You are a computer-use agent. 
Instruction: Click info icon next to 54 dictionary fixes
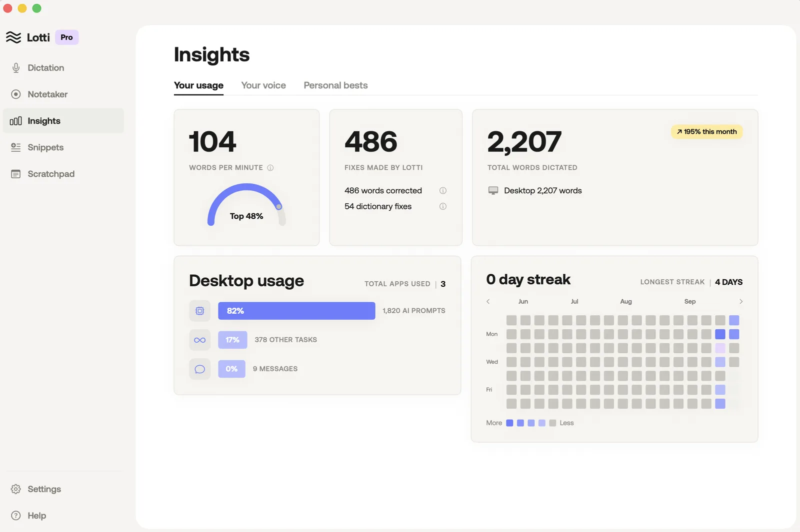pyautogui.click(x=443, y=206)
